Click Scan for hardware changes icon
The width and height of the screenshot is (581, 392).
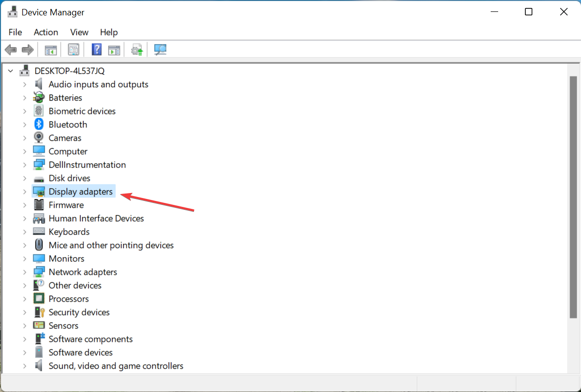click(160, 50)
